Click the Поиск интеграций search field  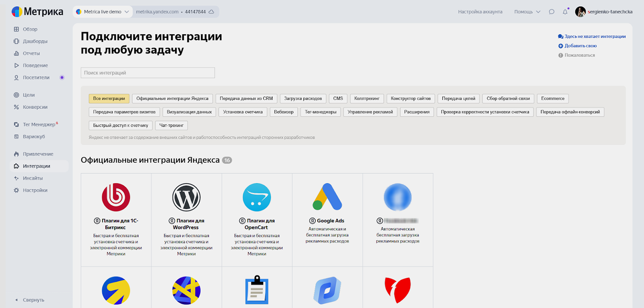click(148, 73)
